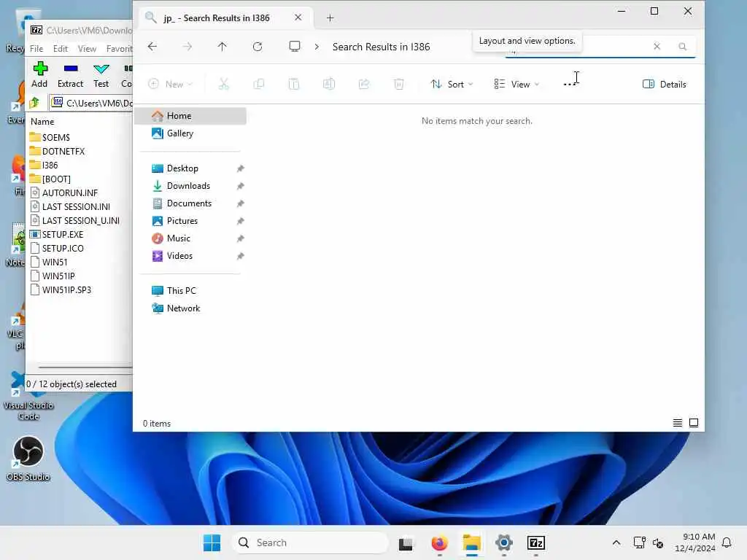The width and height of the screenshot is (747, 560).
Task: Switch to large thumbnails view layout
Action: coord(694,423)
